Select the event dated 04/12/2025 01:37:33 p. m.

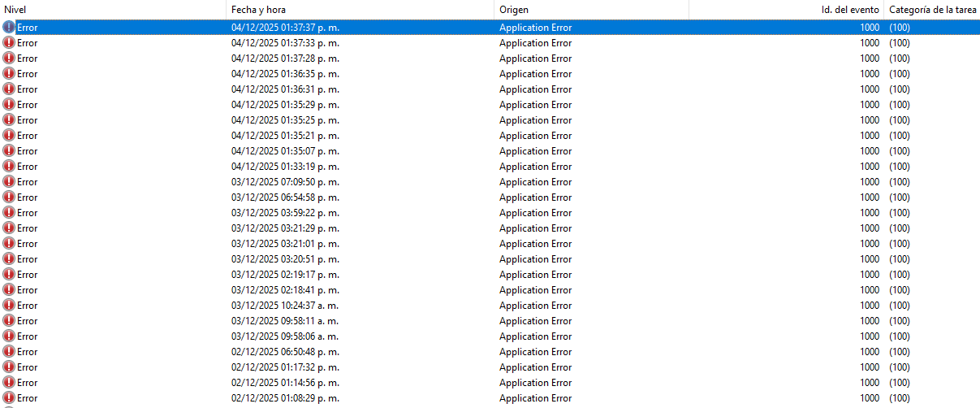pos(285,43)
